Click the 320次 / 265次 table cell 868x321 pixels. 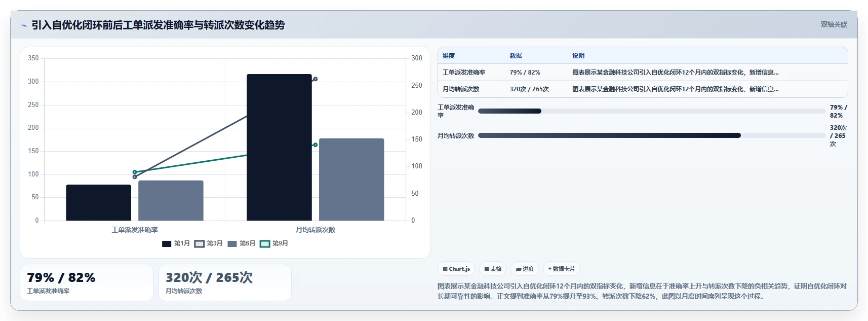click(x=529, y=89)
